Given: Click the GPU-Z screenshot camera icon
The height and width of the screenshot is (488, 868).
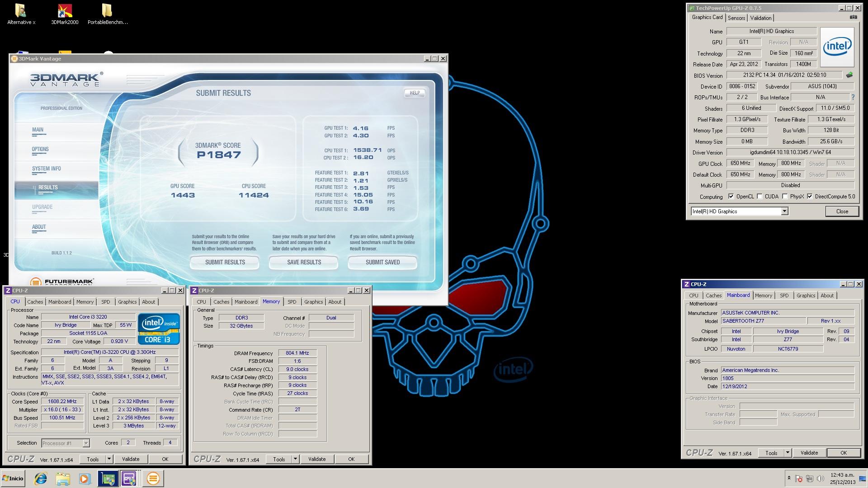Looking at the screenshot, I should point(853,17).
